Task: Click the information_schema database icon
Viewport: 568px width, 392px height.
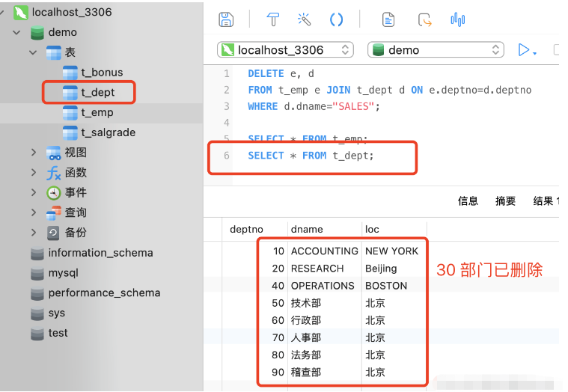Action: [x=37, y=254]
